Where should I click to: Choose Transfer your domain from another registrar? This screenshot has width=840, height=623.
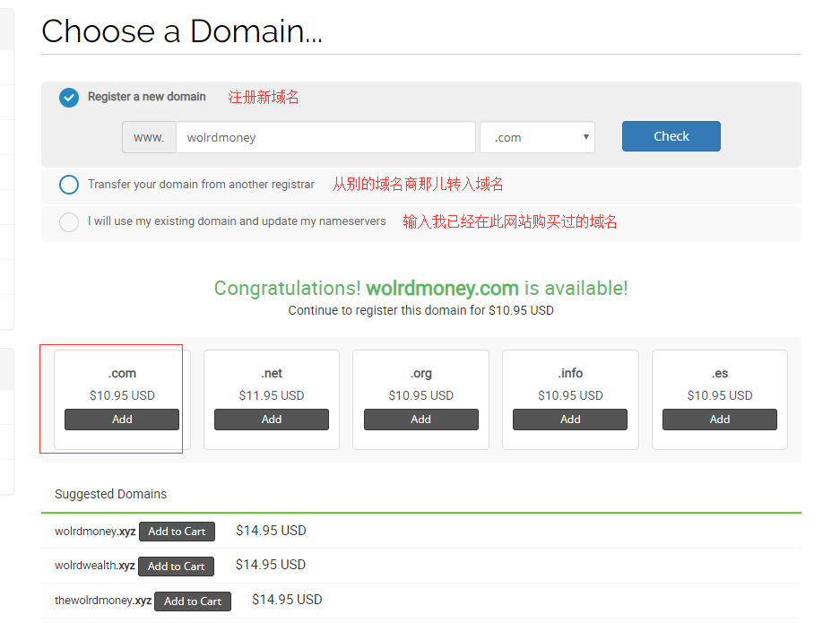(x=69, y=185)
